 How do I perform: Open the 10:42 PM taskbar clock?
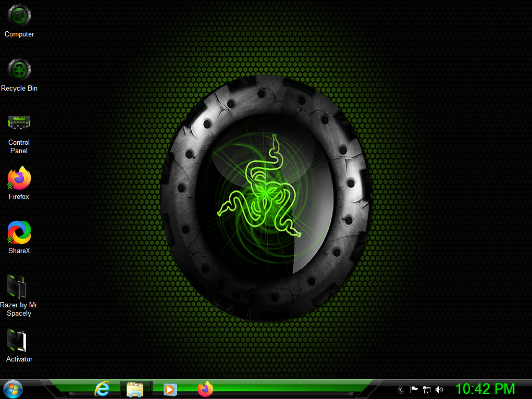click(x=485, y=389)
